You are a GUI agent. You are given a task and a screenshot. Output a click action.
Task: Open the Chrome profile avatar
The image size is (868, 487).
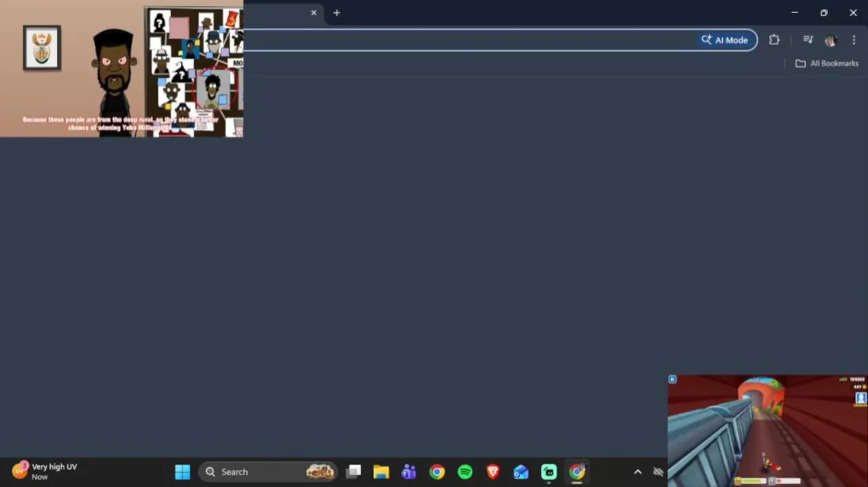click(831, 41)
